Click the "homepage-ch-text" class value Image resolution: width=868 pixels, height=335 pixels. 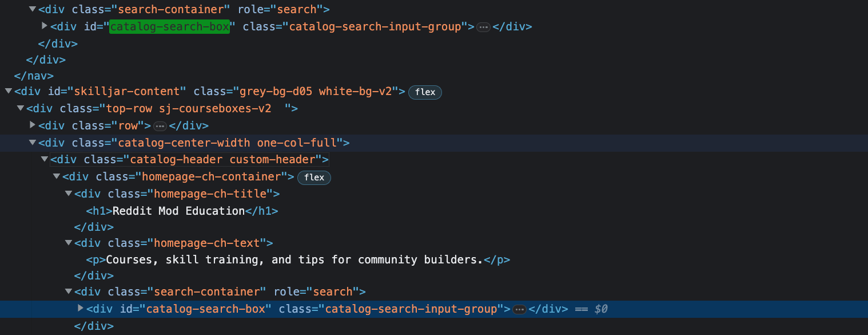coord(207,243)
